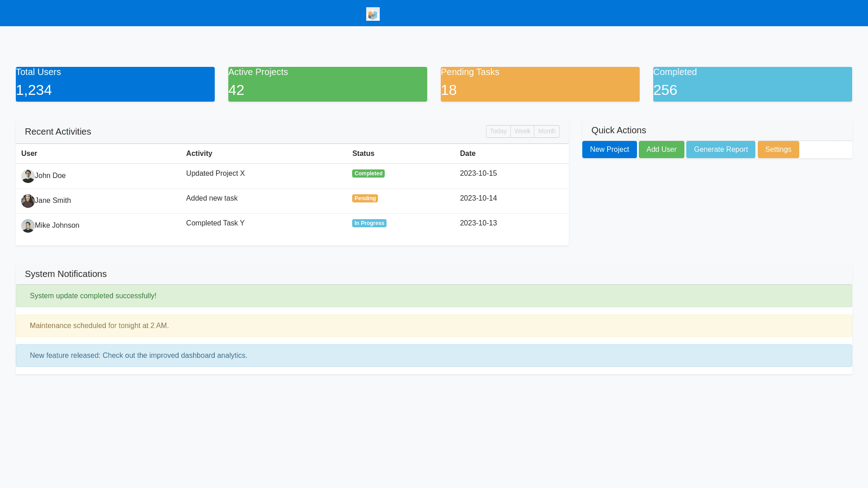The height and width of the screenshot is (488, 868).
Task: Click the maintenance scheduled notification
Action: point(434,325)
